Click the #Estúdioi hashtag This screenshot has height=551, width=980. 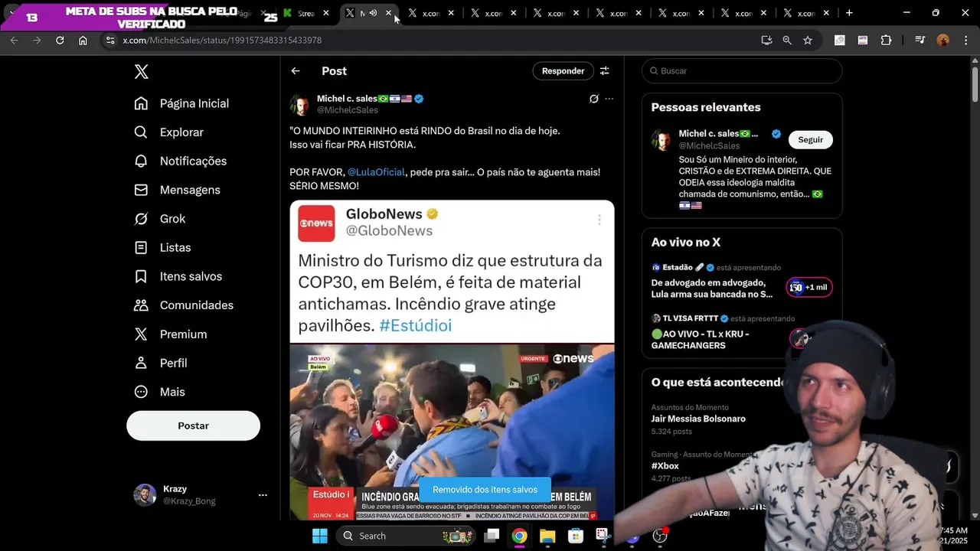click(415, 325)
